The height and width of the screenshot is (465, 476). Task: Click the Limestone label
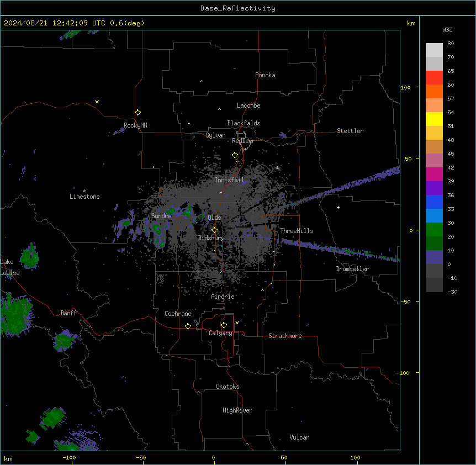84,197
